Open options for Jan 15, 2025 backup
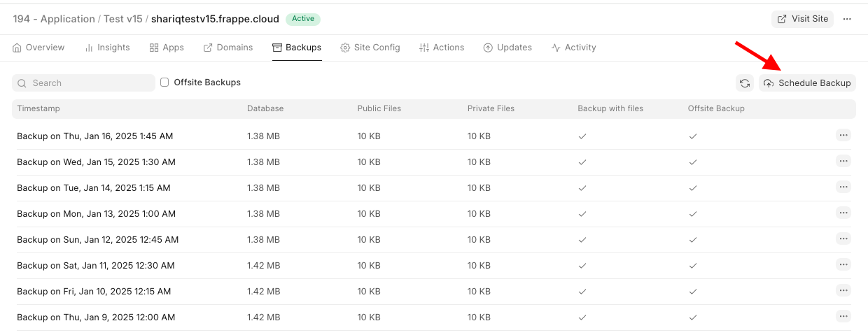 tap(843, 162)
